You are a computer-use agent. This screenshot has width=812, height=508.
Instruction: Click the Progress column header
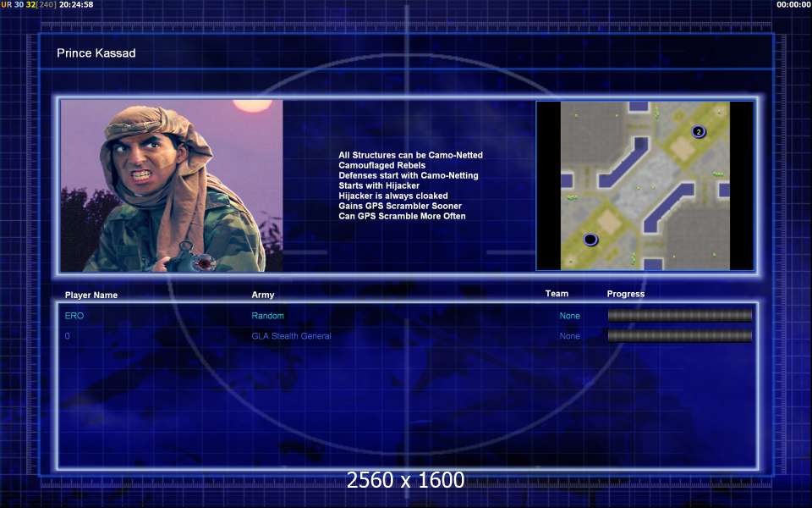pyautogui.click(x=626, y=294)
